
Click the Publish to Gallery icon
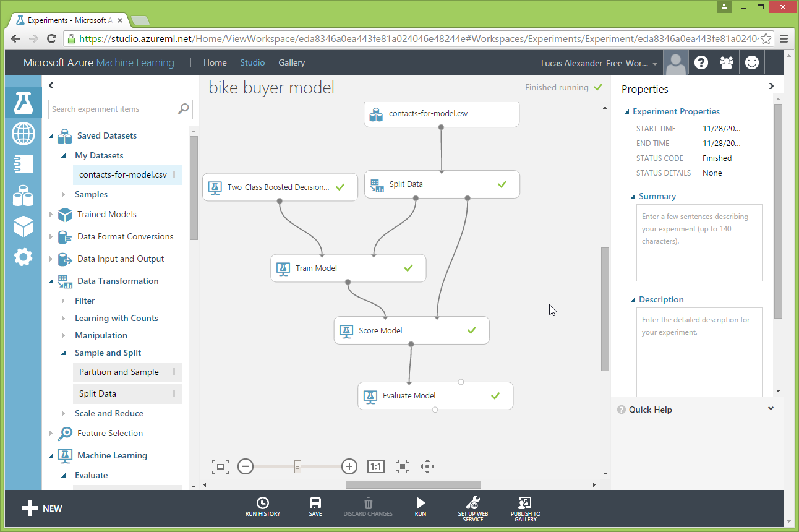(525, 503)
